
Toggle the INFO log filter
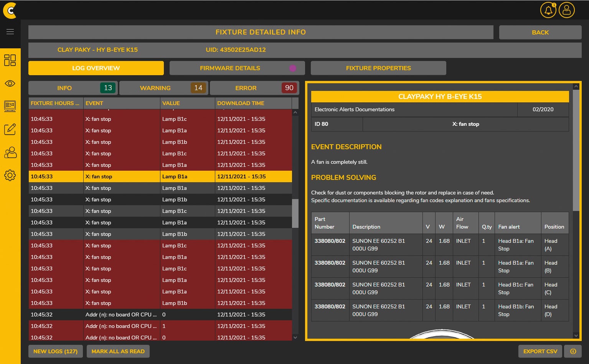click(x=73, y=88)
